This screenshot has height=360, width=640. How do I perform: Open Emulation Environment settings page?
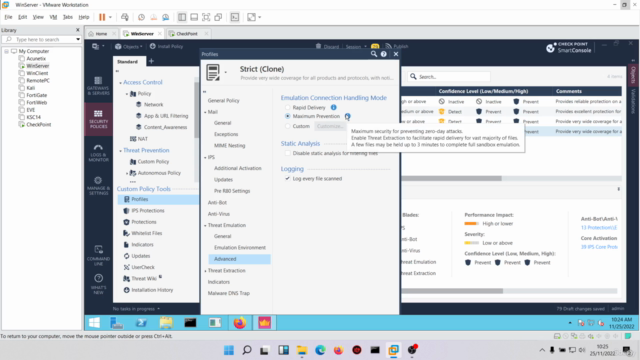pos(240,248)
